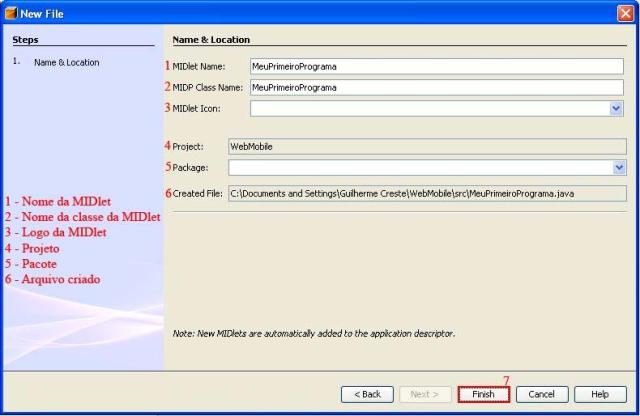Expand the Package dropdown arrow
Screen dimensions: 640x416
[619, 167]
